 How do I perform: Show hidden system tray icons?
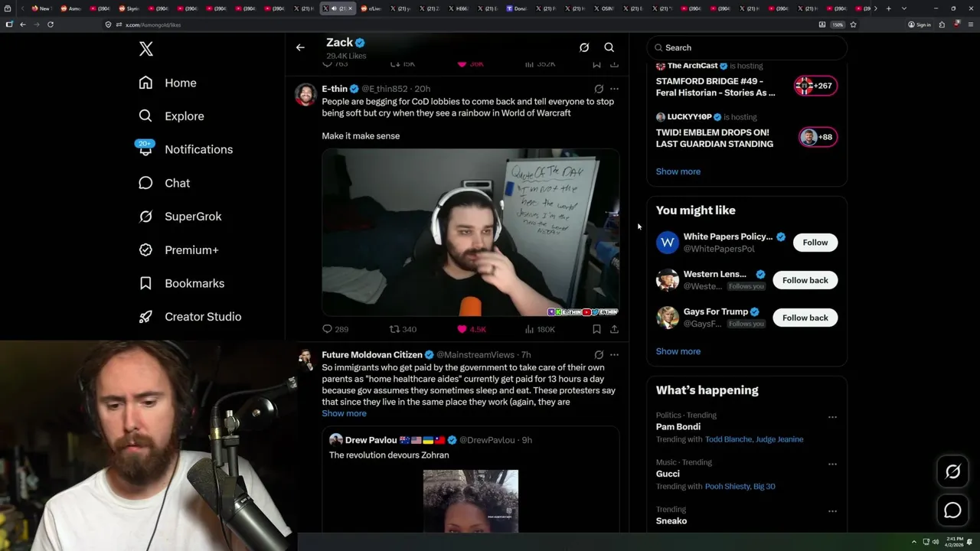click(913, 542)
